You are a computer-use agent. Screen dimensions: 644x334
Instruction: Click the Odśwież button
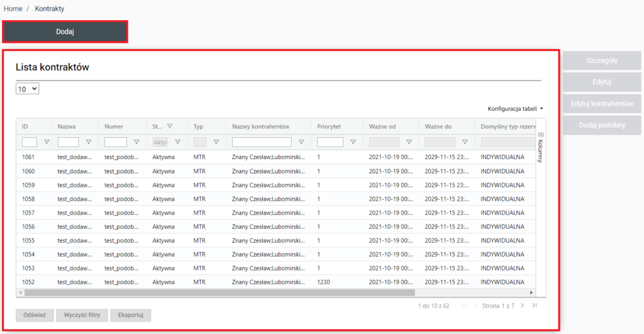pyautogui.click(x=35, y=315)
